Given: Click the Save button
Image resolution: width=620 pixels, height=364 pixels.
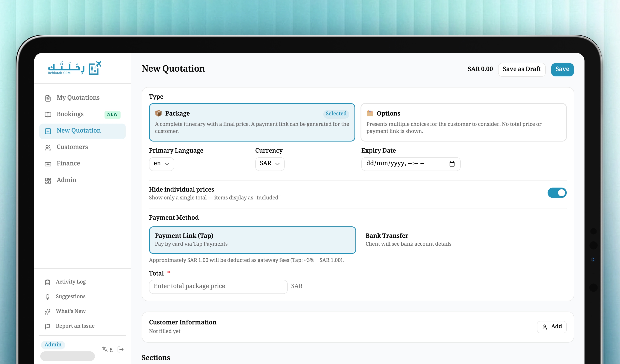Looking at the screenshot, I should [x=562, y=69].
